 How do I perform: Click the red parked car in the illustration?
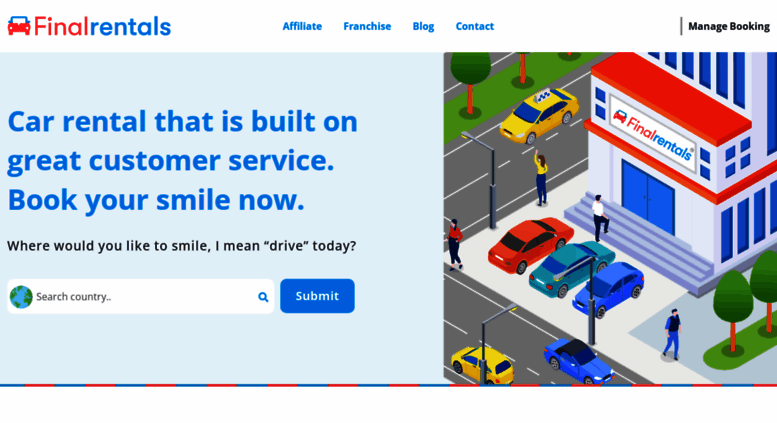tap(530, 244)
